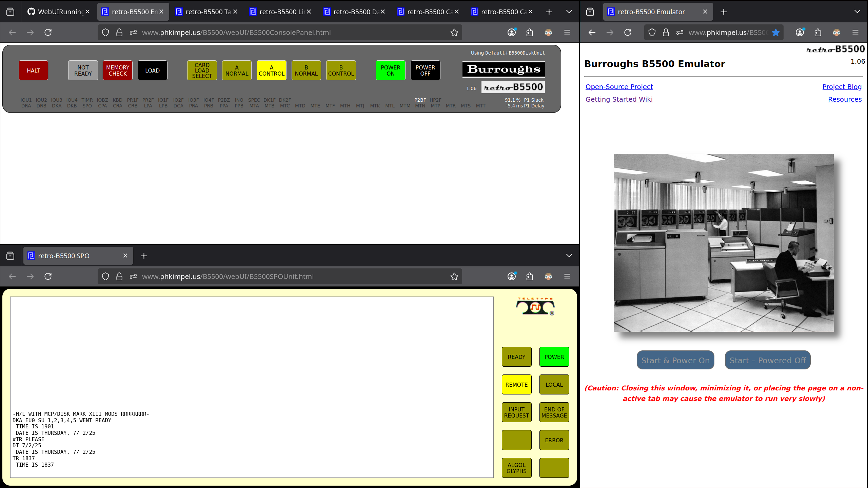Click the site padlock icon in SPO window
The width and height of the screenshot is (868, 488).
pyautogui.click(x=119, y=277)
